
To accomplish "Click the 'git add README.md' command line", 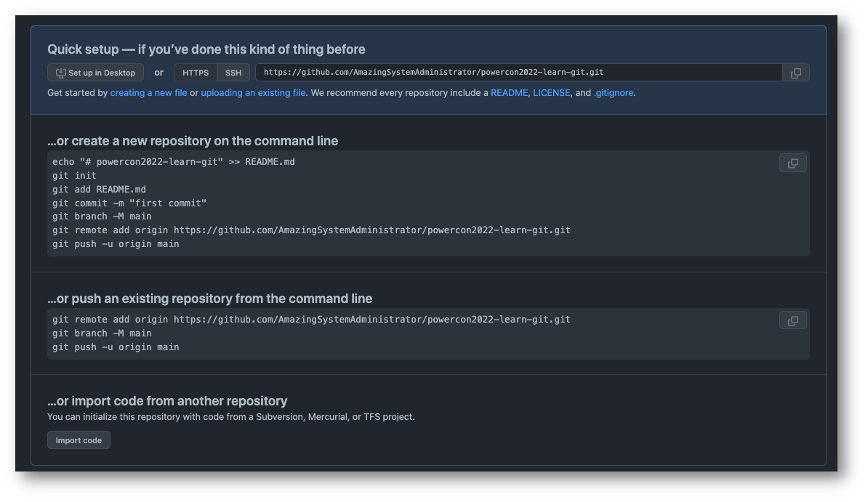I will pos(99,189).
